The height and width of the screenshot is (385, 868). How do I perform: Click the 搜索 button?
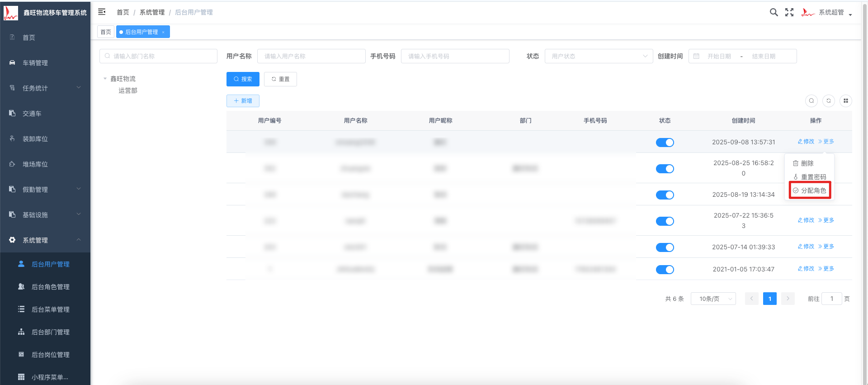[x=243, y=79]
